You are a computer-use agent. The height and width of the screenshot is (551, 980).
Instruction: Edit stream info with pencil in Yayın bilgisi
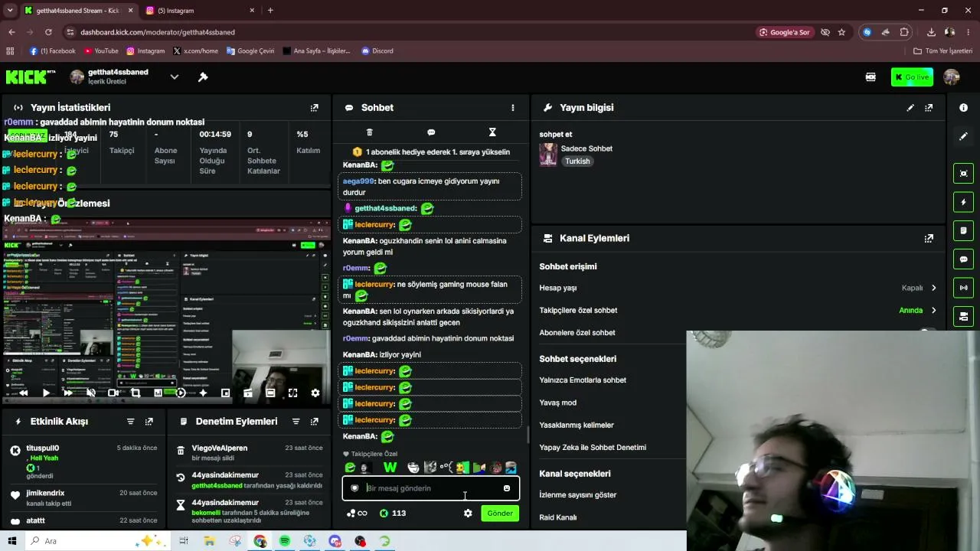point(910,108)
